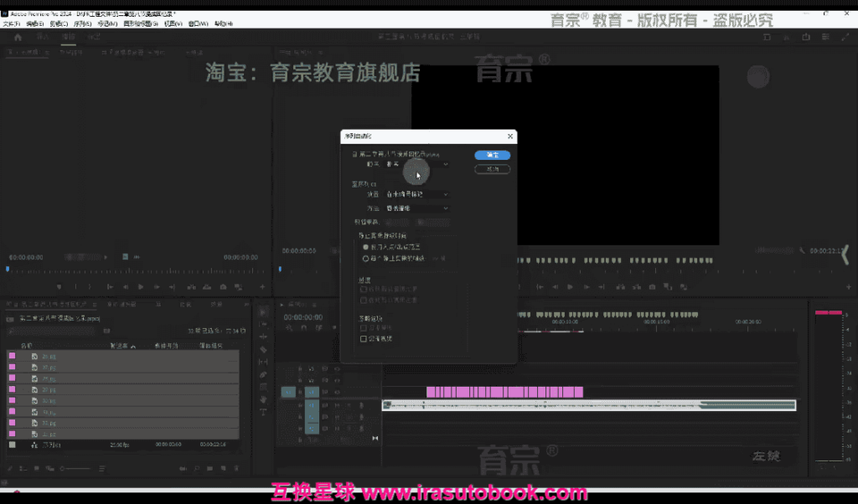Switch Project panel to list view
This screenshot has width=858, height=504.
click(23, 469)
